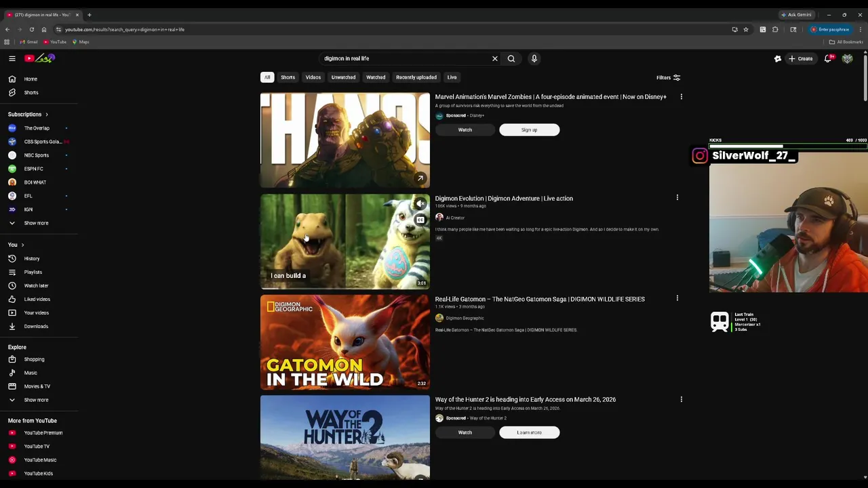Viewport: 868px width, 488px height.
Task: Open options menu for Marvel Zombies ad
Action: [x=681, y=97]
